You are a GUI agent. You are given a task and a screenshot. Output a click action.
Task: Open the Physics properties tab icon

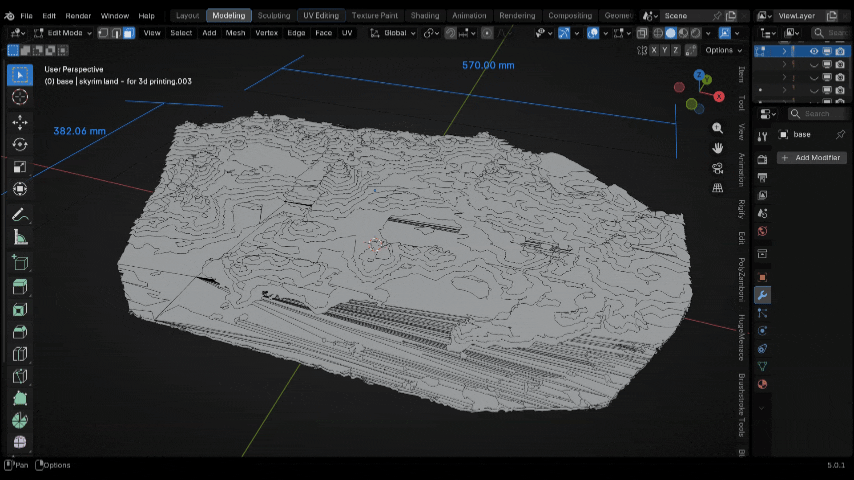click(762, 331)
